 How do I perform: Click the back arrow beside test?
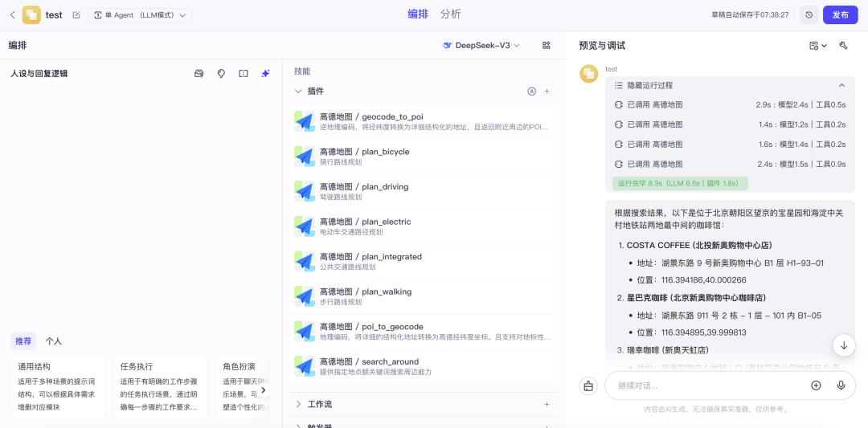(12, 14)
